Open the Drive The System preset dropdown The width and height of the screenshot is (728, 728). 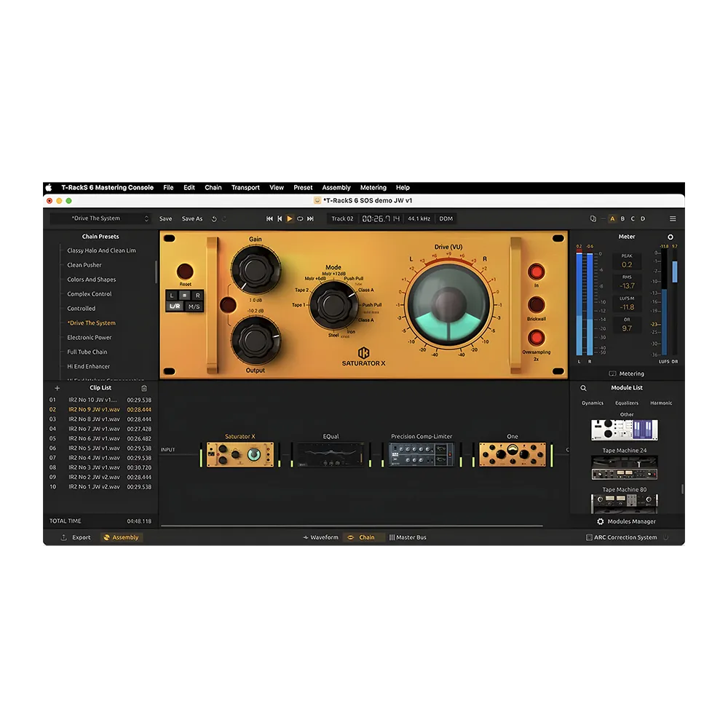[100, 218]
